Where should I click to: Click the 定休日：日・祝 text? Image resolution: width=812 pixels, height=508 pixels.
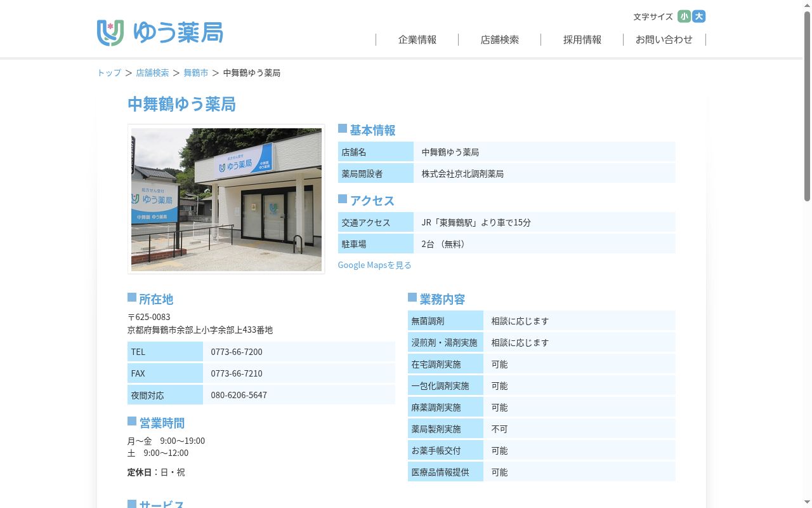pos(156,472)
